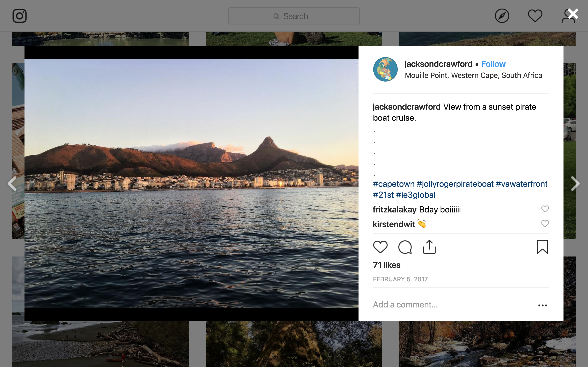Close the post overlay with the X
This screenshot has width=588, height=367.
coord(573,14)
